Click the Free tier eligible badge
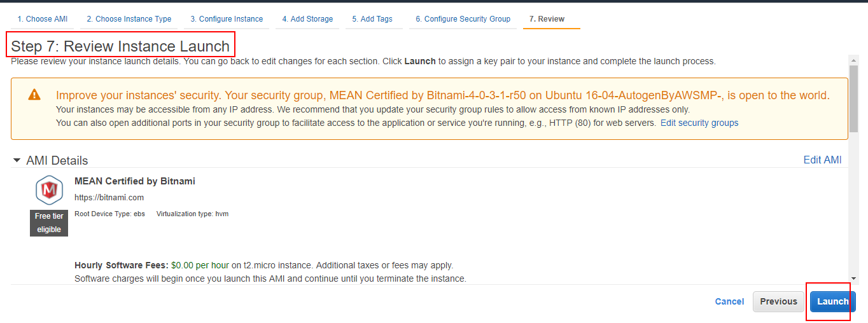Image resolution: width=868 pixels, height=323 pixels. point(49,223)
